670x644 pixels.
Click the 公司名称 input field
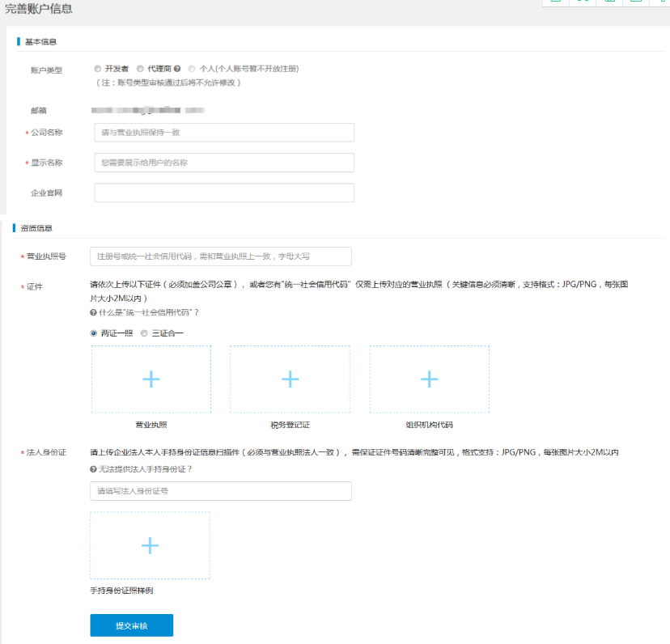tap(224, 132)
